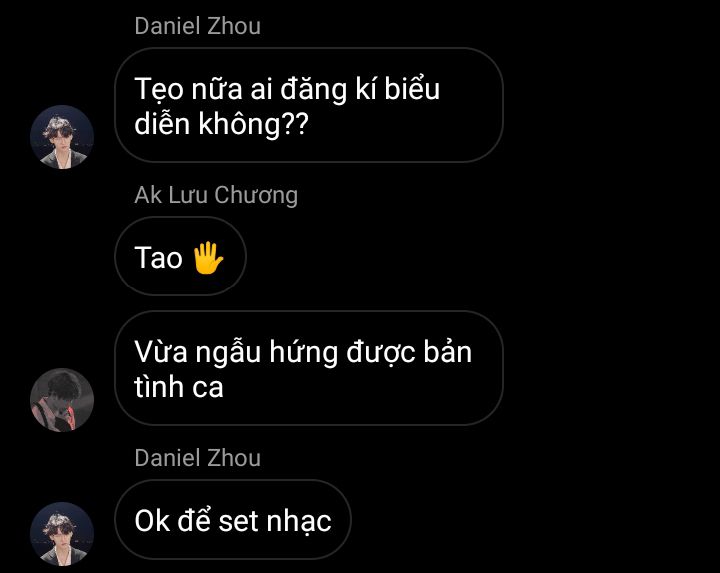Image resolution: width=720 pixels, height=573 pixels.
Task: Open Daniel Zhou's avatar beside the first message
Action: point(62,137)
